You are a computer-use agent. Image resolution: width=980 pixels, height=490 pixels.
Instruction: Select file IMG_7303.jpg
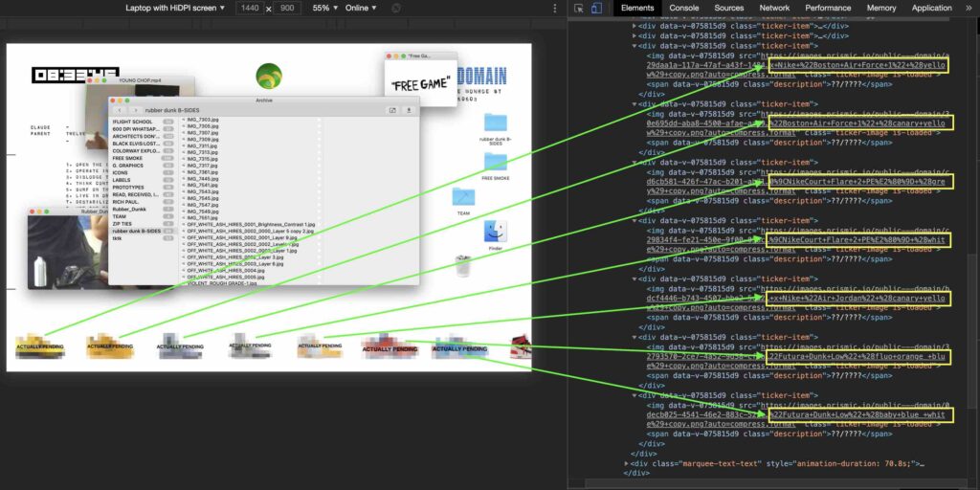203,119
